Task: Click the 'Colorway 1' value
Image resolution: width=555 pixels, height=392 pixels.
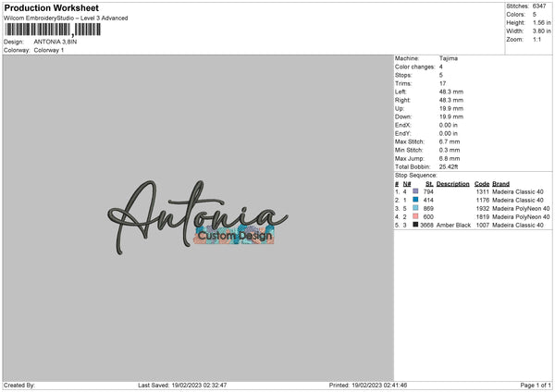Action: pos(49,50)
